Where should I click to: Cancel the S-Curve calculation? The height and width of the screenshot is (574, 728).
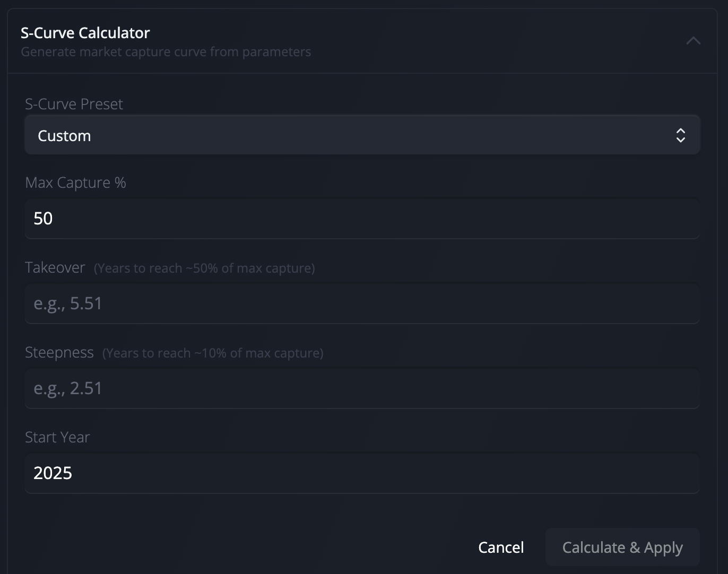pos(501,547)
